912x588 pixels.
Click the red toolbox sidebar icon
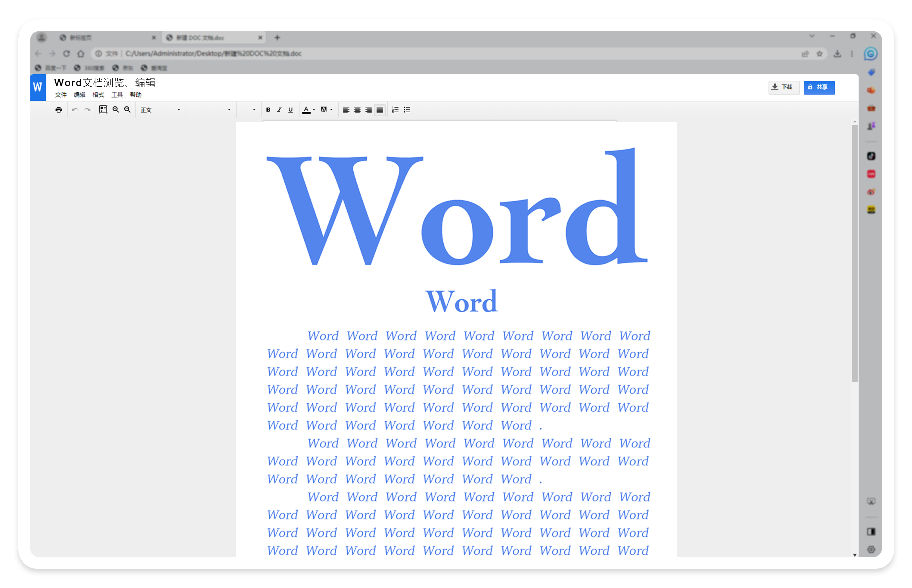tap(871, 108)
